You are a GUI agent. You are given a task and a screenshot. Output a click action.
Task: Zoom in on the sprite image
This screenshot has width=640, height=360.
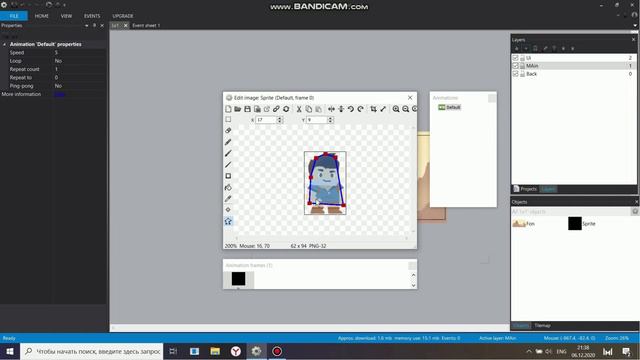click(x=396, y=109)
